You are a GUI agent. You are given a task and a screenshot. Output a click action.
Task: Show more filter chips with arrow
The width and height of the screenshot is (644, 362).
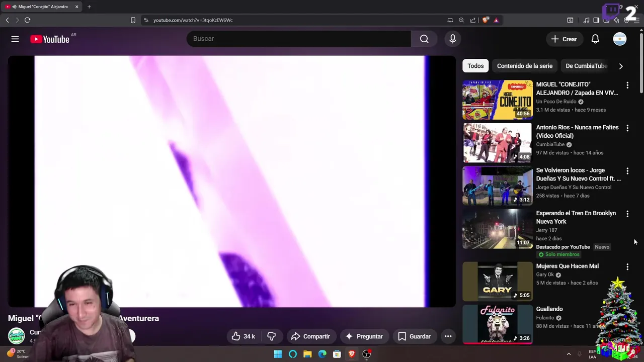(x=621, y=66)
